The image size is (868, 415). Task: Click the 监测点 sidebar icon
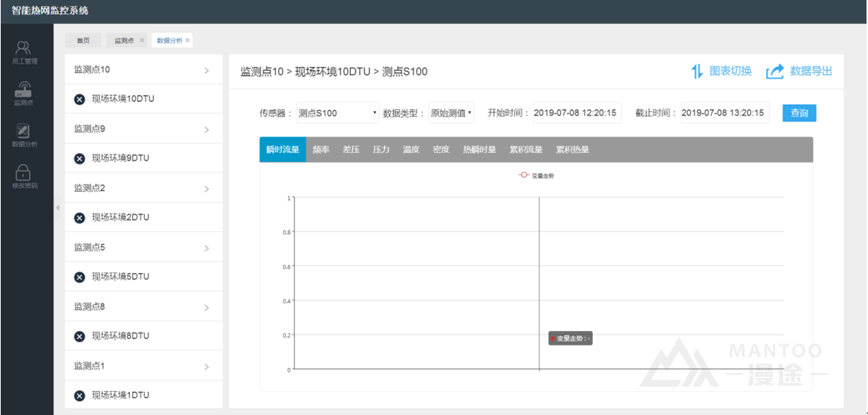tap(24, 91)
